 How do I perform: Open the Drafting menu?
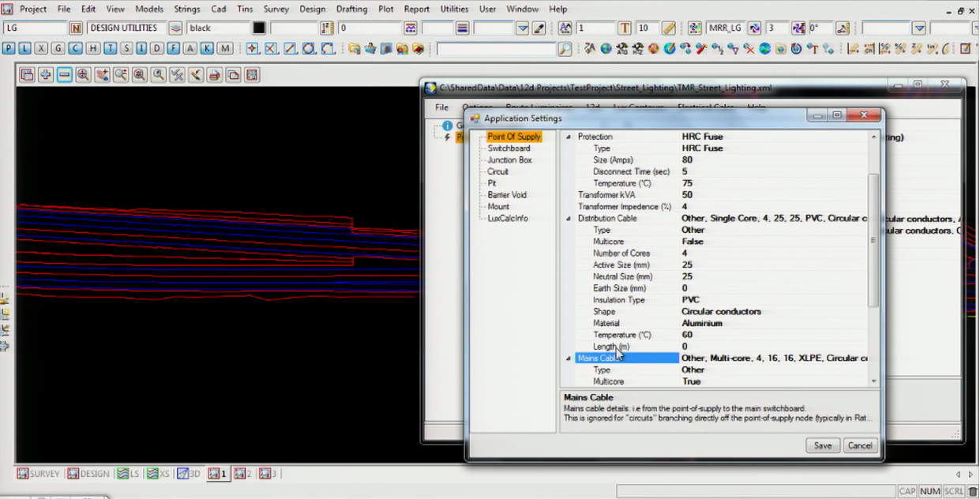(351, 9)
